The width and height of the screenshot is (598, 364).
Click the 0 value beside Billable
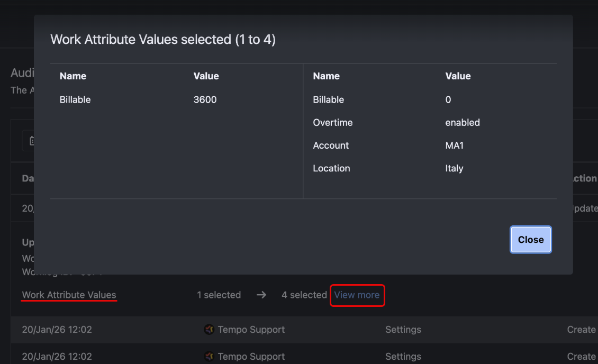[x=448, y=99]
